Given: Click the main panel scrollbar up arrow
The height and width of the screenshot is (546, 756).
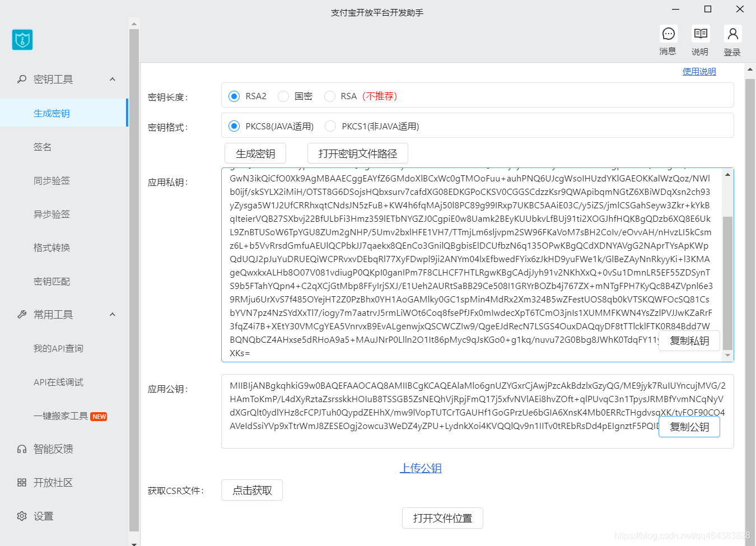Looking at the screenshot, I should coord(750,70).
